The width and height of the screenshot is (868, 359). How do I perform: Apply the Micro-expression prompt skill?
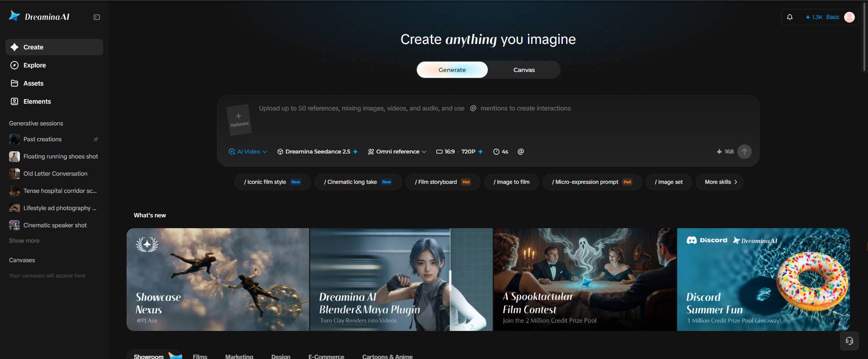592,182
